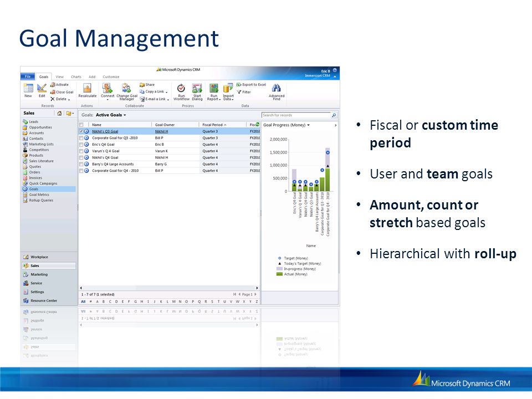532x399 pixels.
Task: Open the Goal Progress (Money) chart dropdown
Action: pos(309,125)
